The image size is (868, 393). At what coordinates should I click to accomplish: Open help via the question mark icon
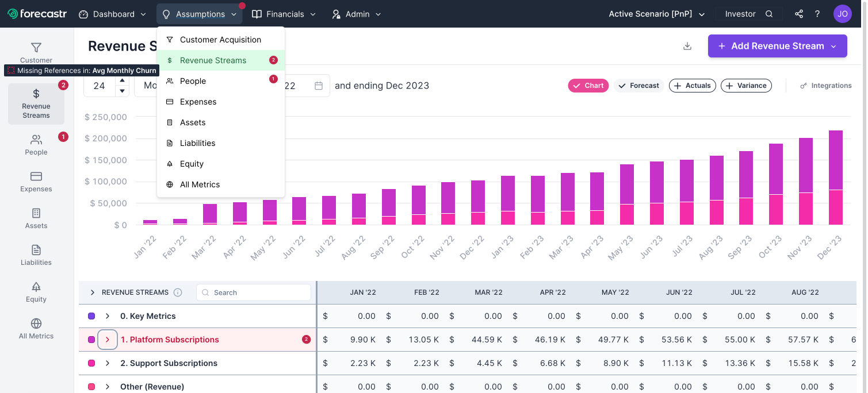point(817,14)
